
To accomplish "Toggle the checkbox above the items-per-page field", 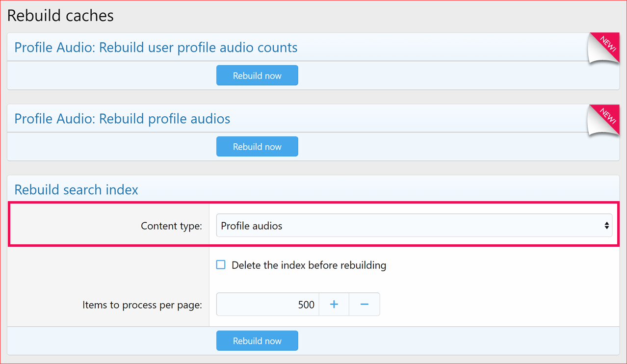I will pos(220,264).
